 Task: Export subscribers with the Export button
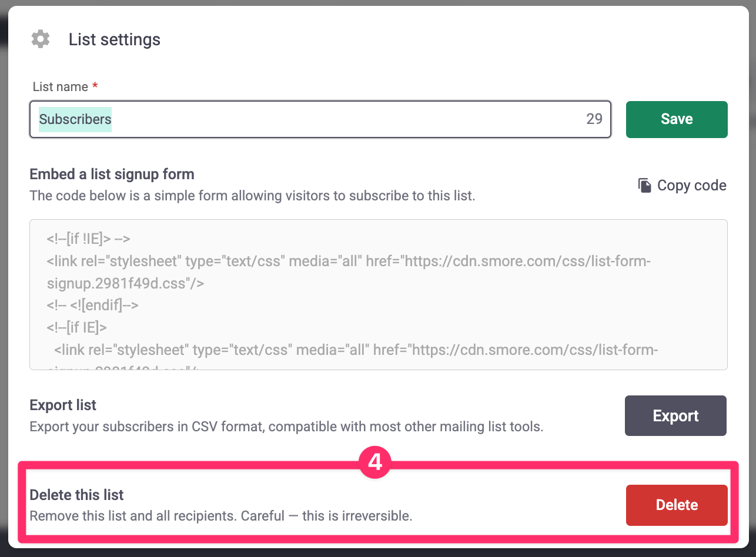675,416
